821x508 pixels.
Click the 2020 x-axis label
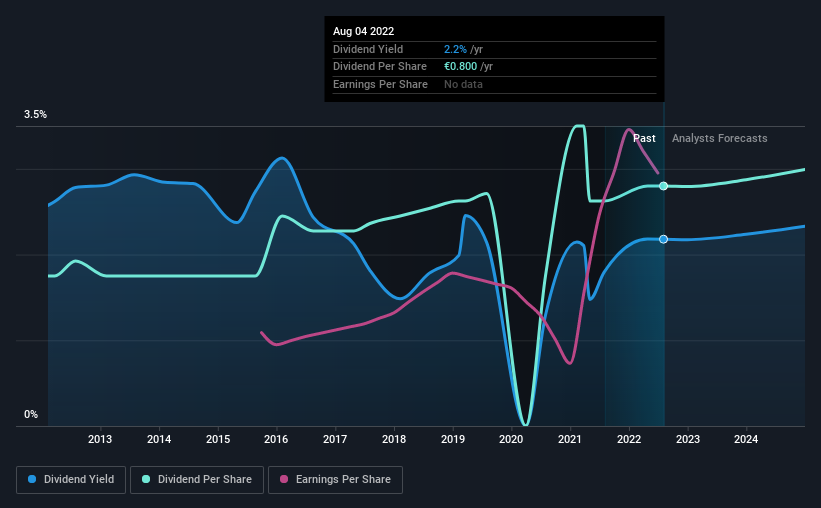coord(511,439)
